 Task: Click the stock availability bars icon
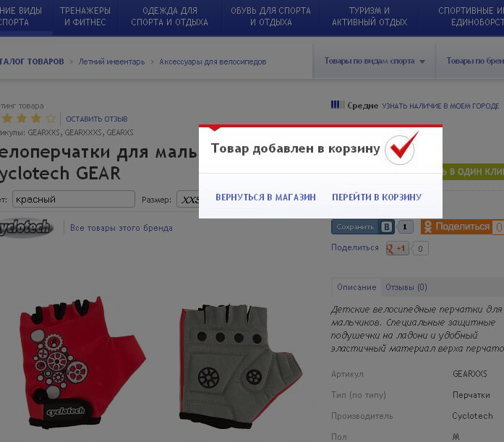(338, 105)
